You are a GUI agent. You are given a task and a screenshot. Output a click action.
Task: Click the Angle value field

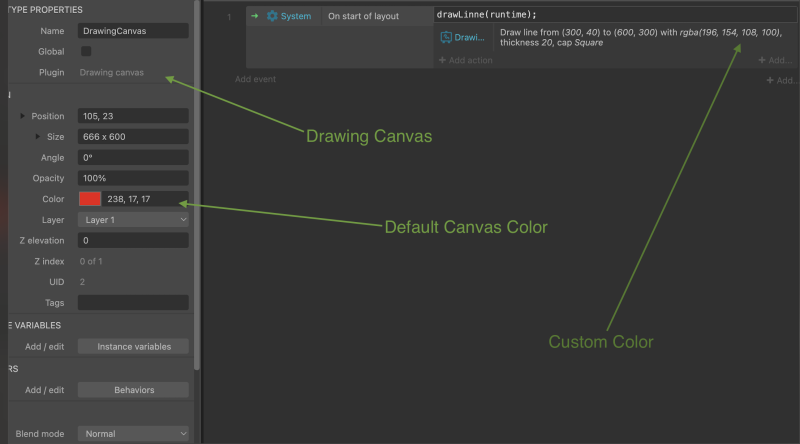[133, 158]
